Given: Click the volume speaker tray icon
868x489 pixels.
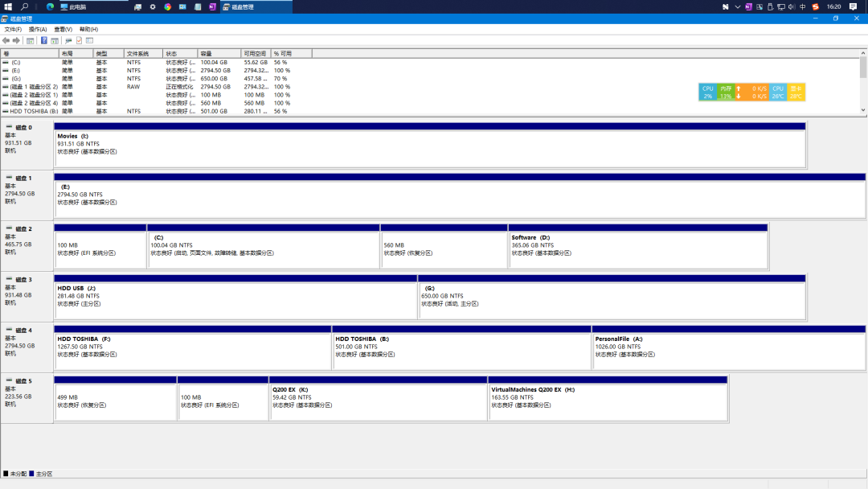Looking at the screenshot, I should [791, 6].
